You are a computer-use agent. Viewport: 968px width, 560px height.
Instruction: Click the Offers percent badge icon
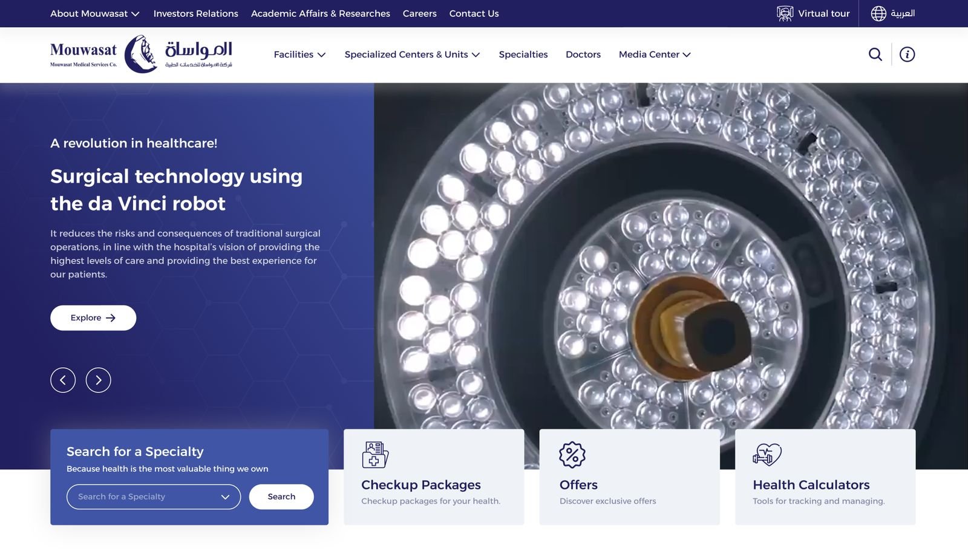pyautogui.click(x=572, y=455)
